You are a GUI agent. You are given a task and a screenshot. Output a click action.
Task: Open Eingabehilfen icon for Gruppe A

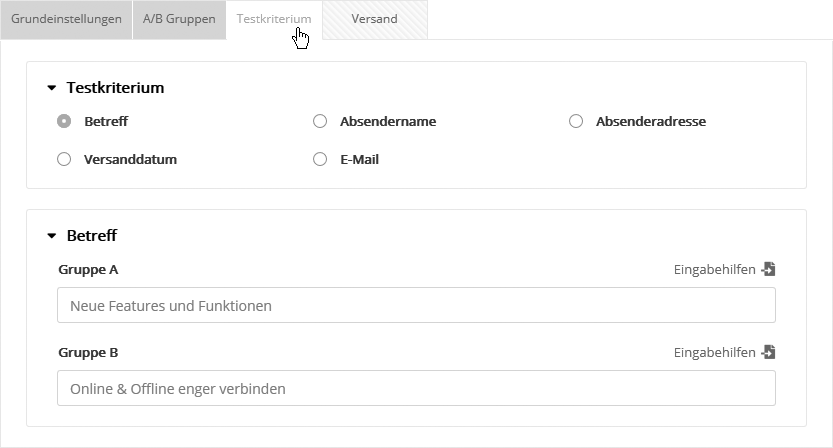(x=768, y=269)
